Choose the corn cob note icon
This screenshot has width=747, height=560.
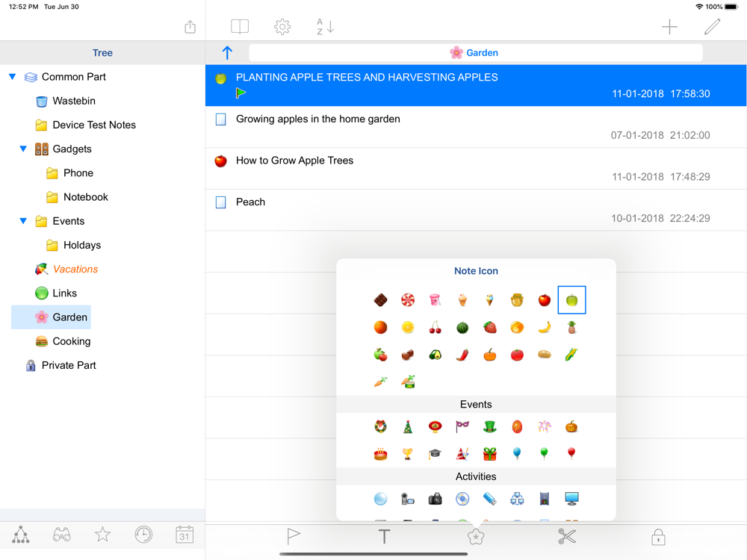pyautogui.click(x=571, y=355)
